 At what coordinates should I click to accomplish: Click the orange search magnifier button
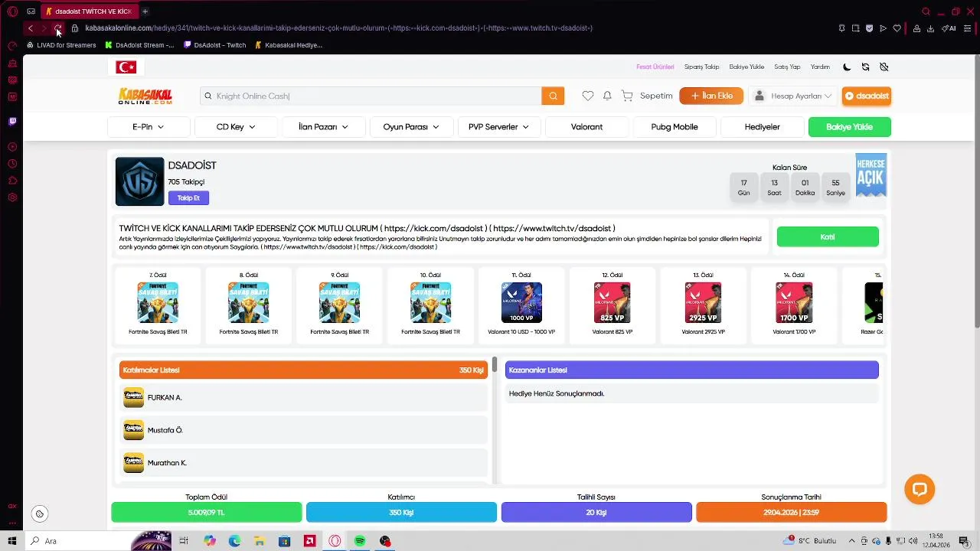553,96
